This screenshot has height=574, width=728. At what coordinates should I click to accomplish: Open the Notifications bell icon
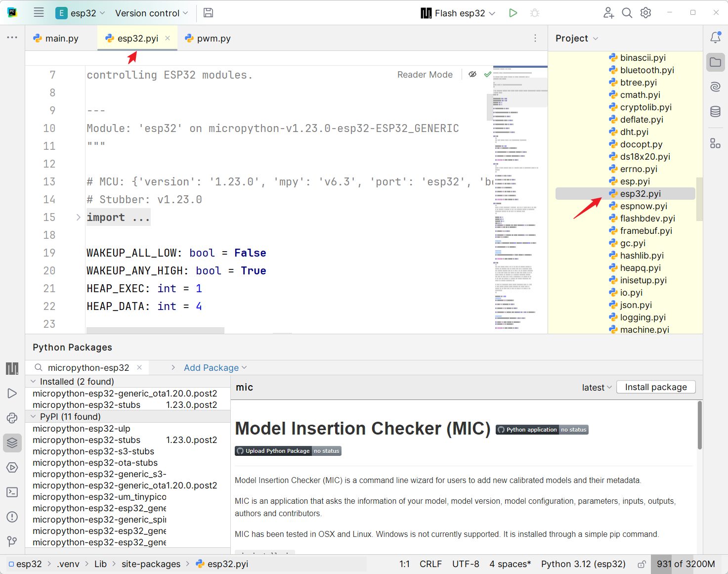pos(715,38)
